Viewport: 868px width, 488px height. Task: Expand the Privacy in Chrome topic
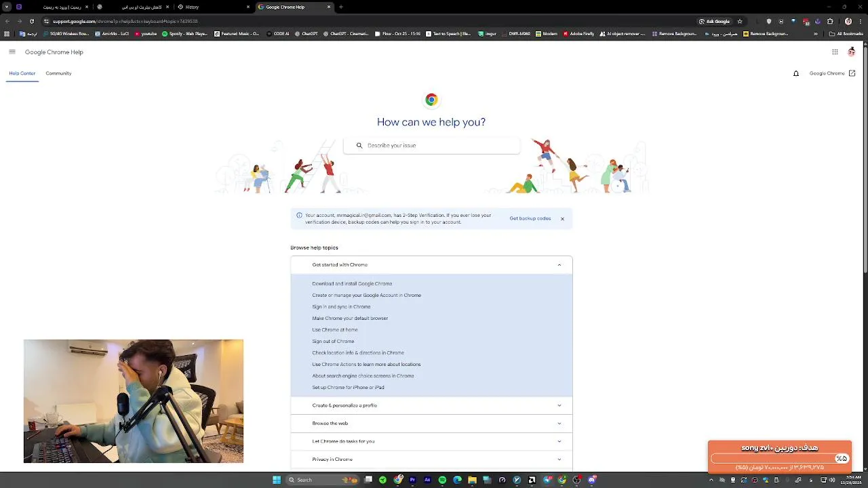tap(431, 460)
